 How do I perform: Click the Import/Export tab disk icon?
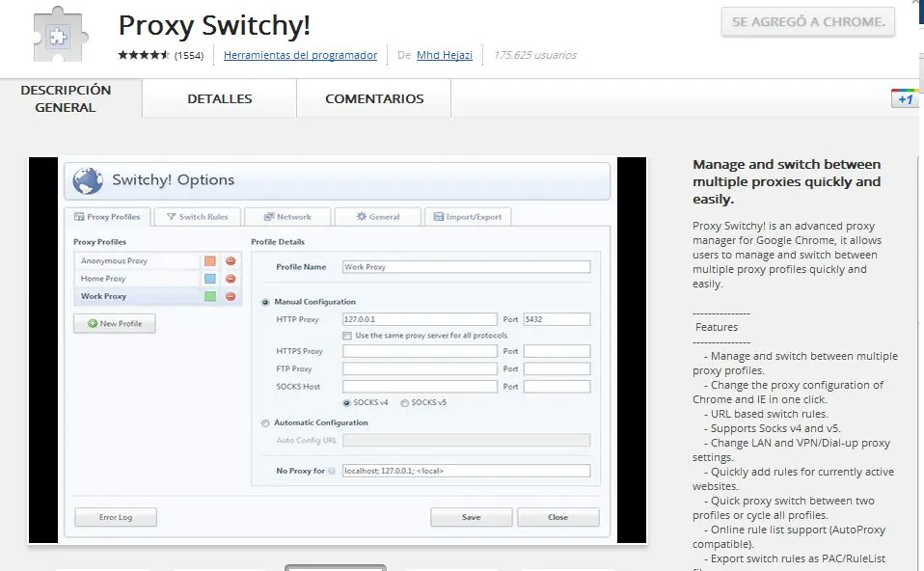coord(439,217)
